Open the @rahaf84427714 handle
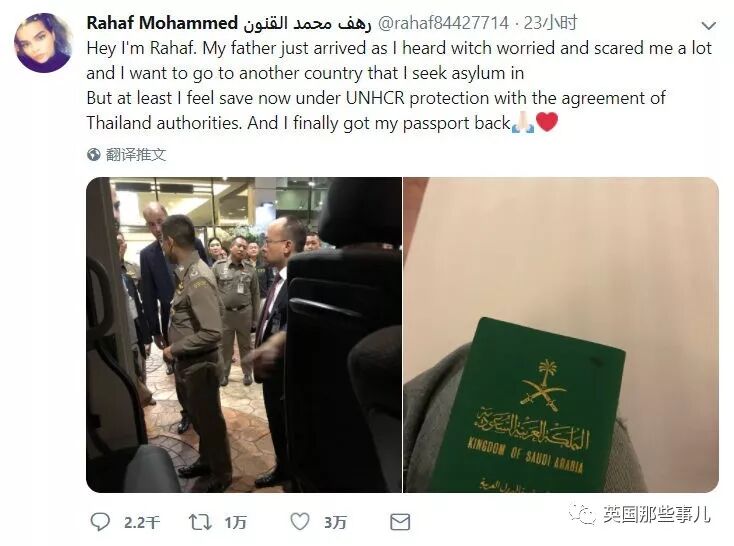 pyautogui.click(x=443, y=23)
